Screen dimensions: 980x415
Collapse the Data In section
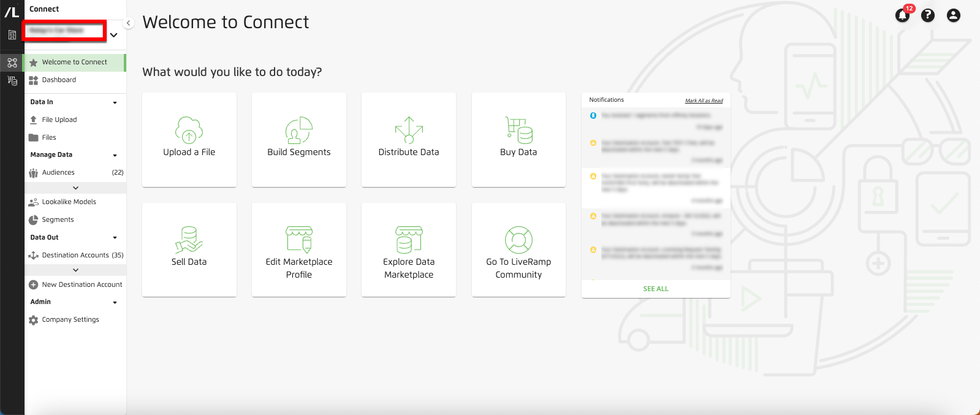[115, 103]
